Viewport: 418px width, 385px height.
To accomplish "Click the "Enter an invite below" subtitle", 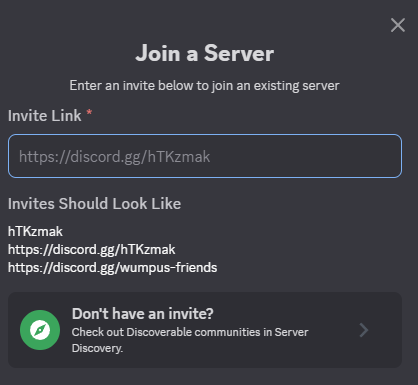I will [x=204, y=86].
